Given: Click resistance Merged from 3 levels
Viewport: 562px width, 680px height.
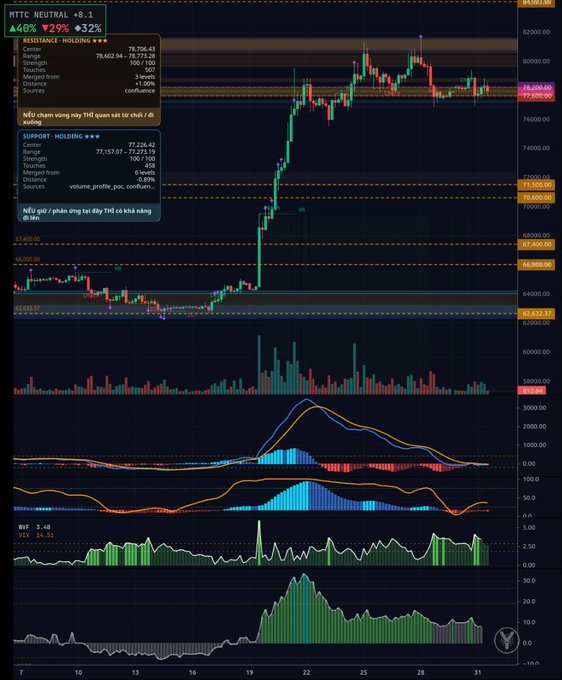Looking at the screenshot, I should coord(145,77).
